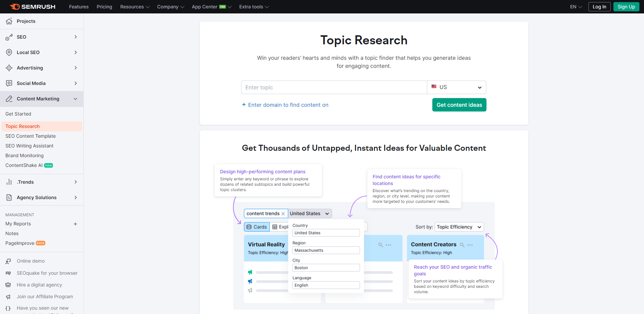Click the Local SEO pin icon
The width and height of the screenshot is (644, 314).
coord(9,52)
